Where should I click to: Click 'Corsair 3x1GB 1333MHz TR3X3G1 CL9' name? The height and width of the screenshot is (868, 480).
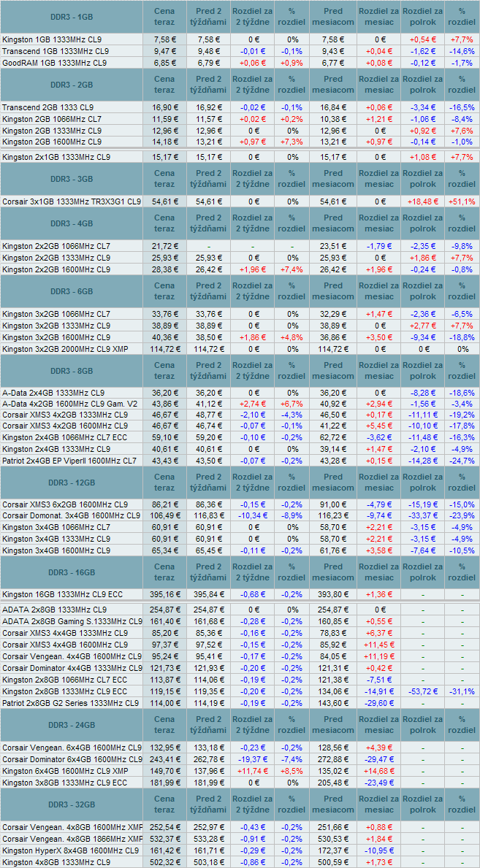tap(72, 201)
